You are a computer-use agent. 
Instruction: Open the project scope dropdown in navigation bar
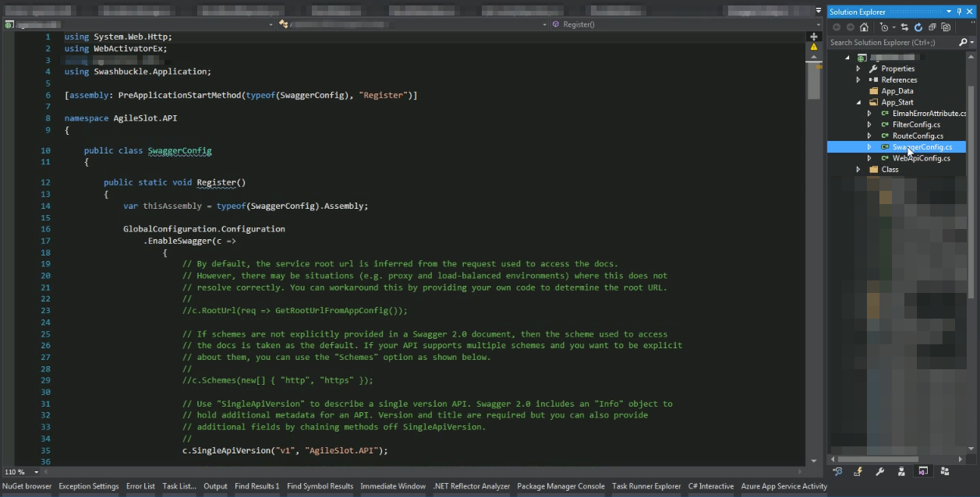(271, 24)
